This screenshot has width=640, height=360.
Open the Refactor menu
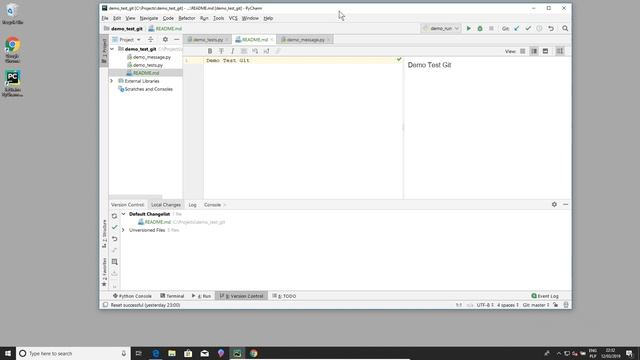187,18
